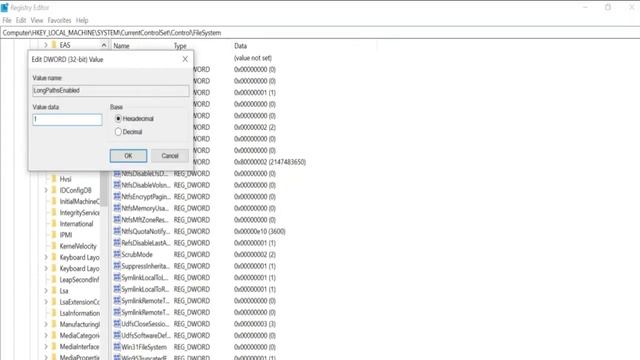This screenshot has height=360, width=640.
Task: Select the LeapSecondInf tree item
Action: point(79,280)
